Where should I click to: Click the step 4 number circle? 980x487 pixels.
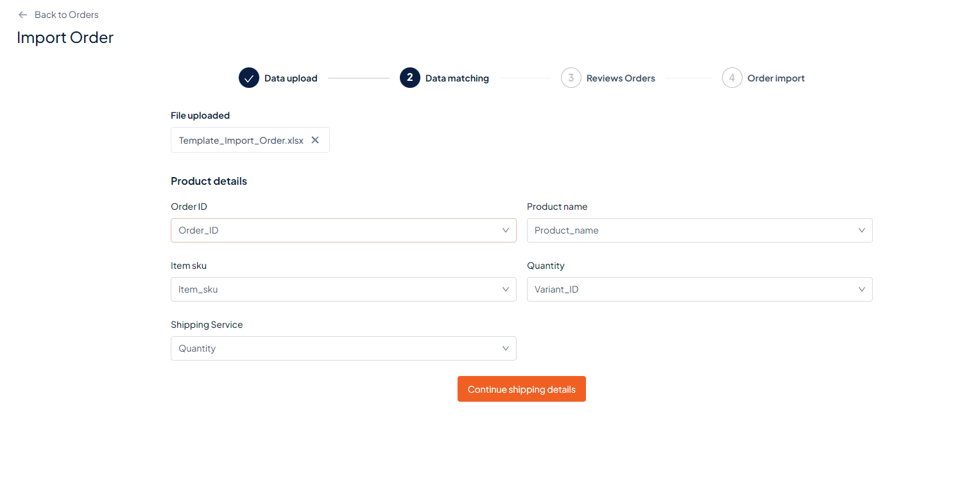coord(732,78)
